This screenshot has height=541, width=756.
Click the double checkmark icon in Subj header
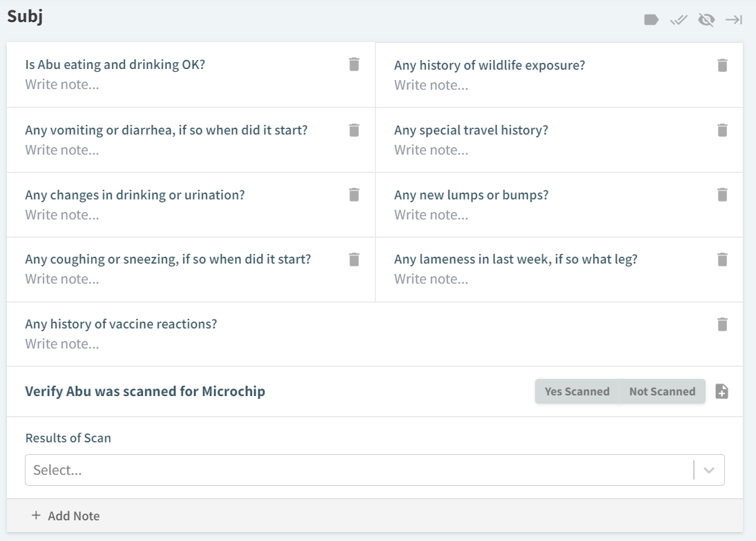(679, 20)
